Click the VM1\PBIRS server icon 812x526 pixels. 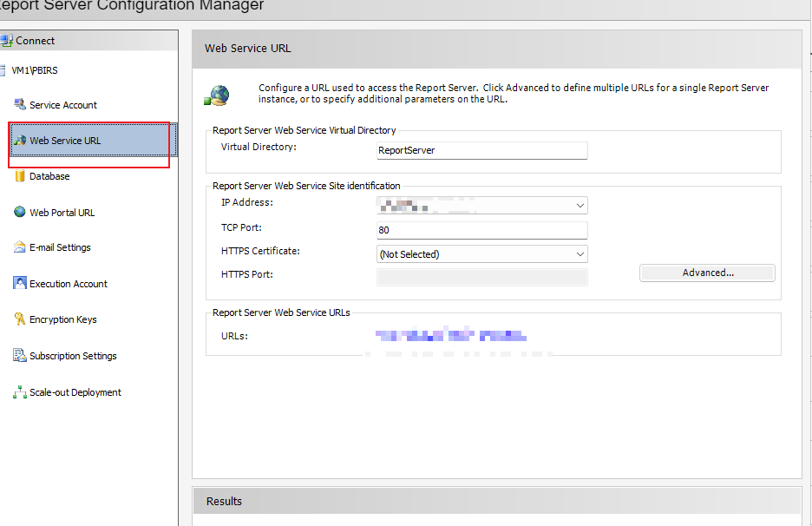(x=3, y=70)
